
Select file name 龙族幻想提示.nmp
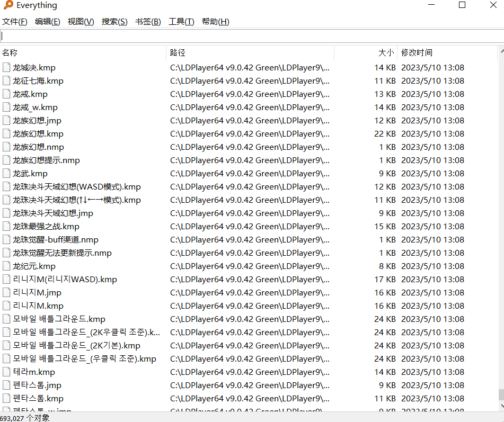[46, 160]
